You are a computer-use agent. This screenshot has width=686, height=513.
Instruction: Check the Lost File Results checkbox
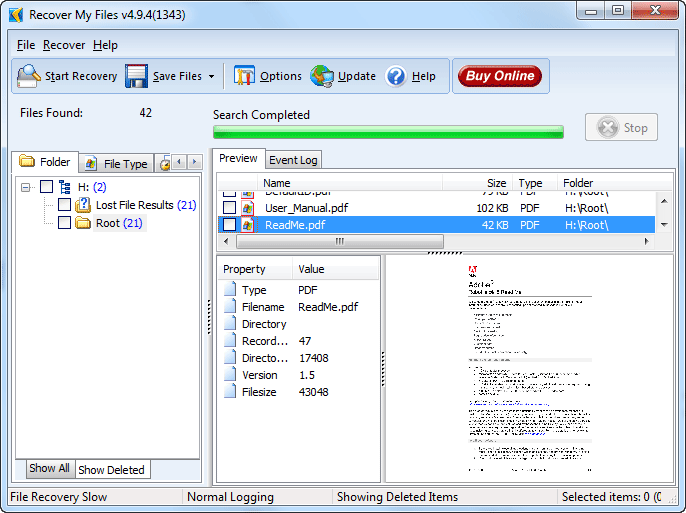(64, 205)
